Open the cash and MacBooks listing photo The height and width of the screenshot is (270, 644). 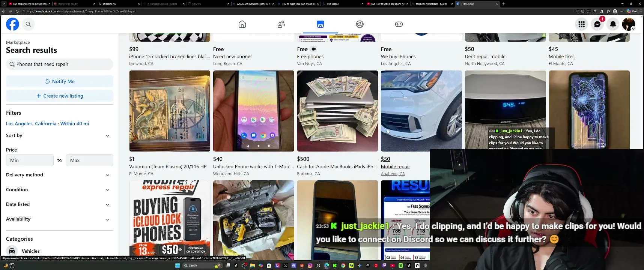337,111
